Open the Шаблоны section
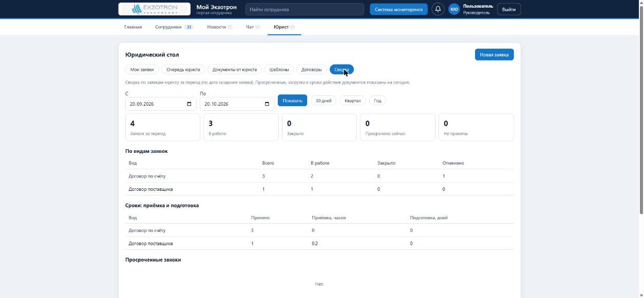Screen dimensions: 644x298 [x=279, y=70]
